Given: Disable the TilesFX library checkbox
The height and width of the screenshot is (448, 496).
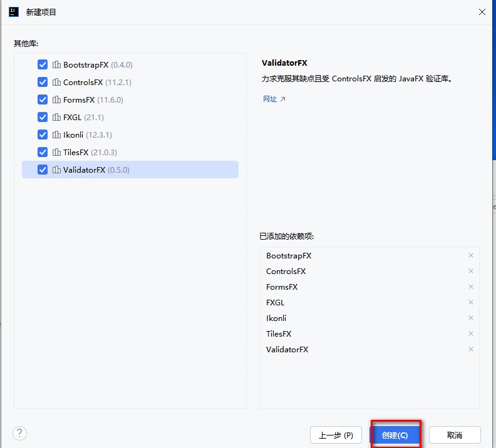Looking at the screenshot, I should [x=43, y=152].
